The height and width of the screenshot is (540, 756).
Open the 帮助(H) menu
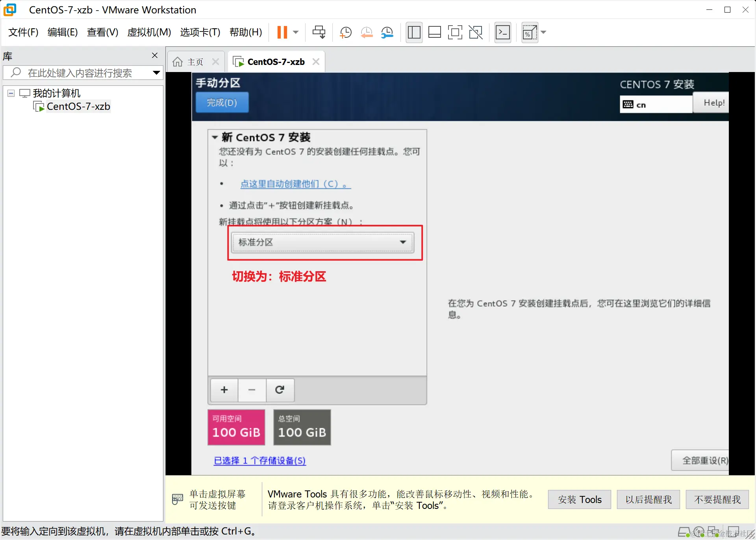[246, 32]
